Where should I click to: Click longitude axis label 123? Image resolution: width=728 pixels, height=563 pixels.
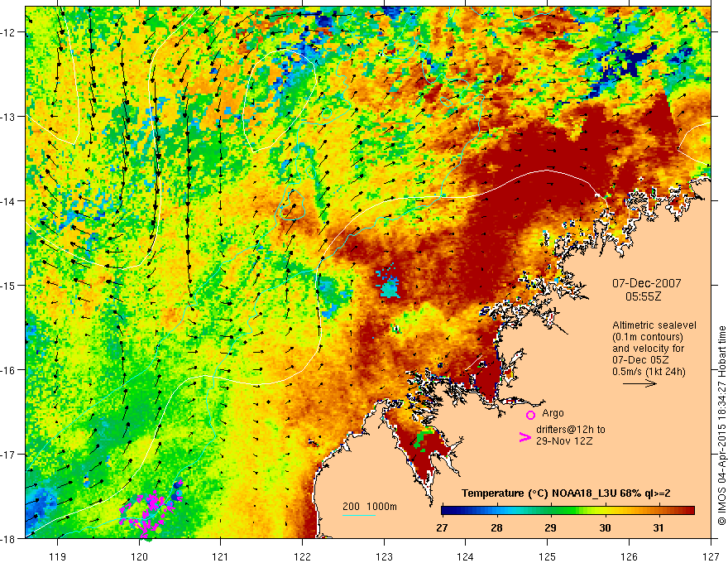tap(384, 556)
